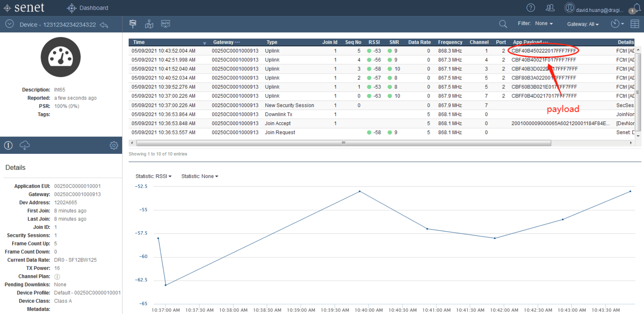This screenshot has height=314, width=644.
Task: Click the back arrow beside the device ID
Action: [x=104, y=25]
